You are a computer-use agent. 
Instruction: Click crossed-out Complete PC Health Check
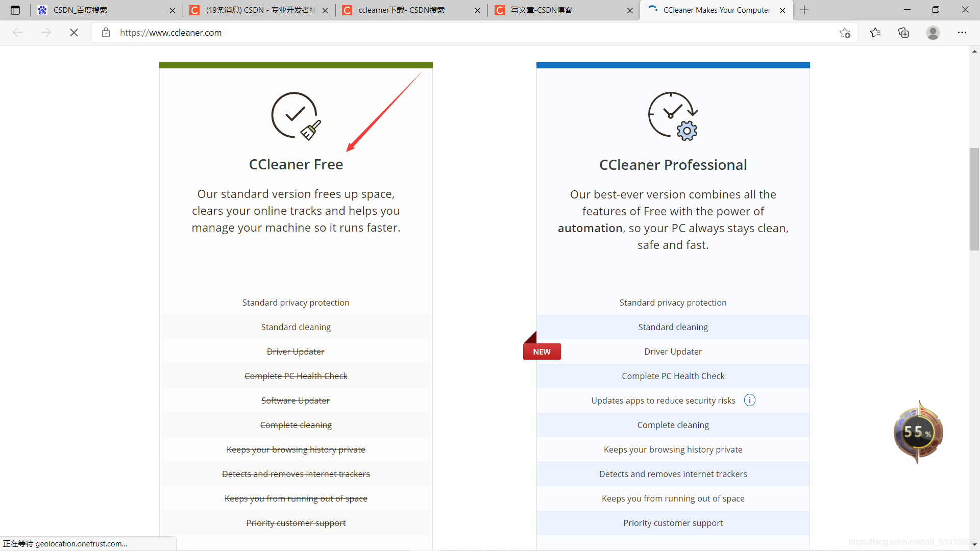click(x=296, y=376)
